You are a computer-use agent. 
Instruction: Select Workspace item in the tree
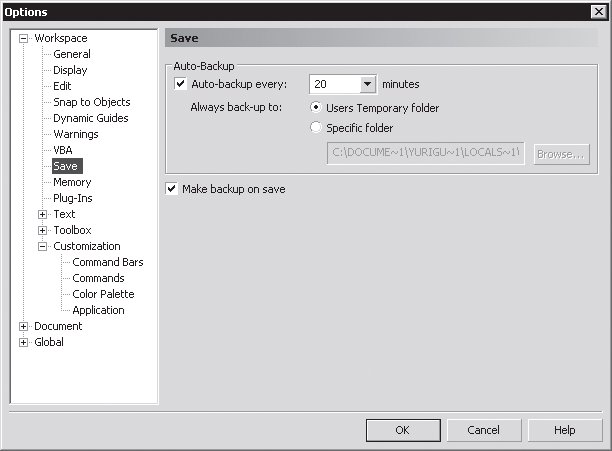coord(61,38)
